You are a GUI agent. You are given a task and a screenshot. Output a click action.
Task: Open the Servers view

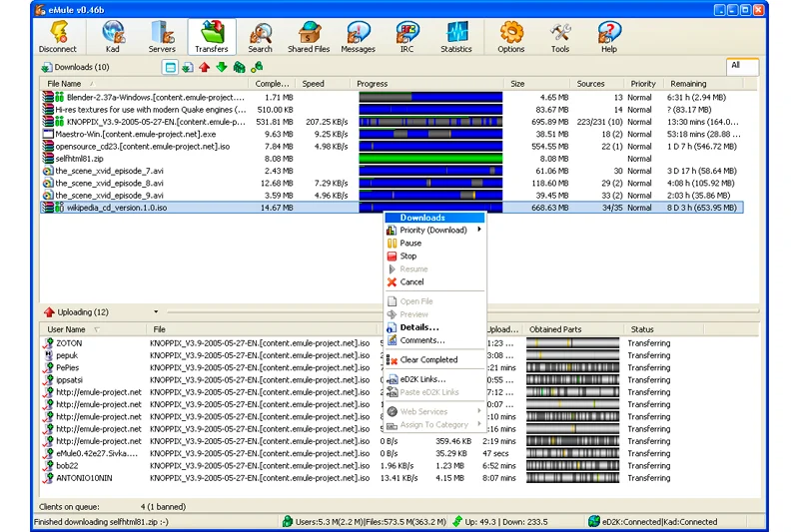tap(162, 37)
